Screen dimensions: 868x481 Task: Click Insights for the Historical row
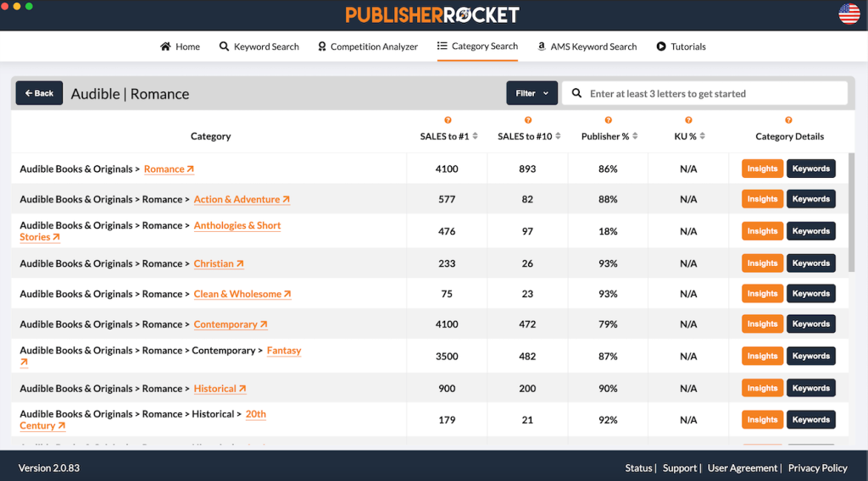point(762,388)
